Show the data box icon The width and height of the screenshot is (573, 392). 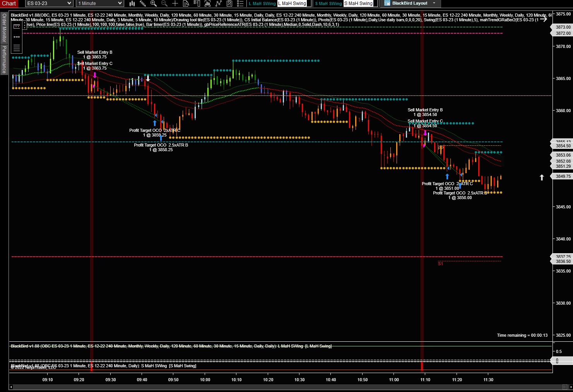(x=186, y=3)
